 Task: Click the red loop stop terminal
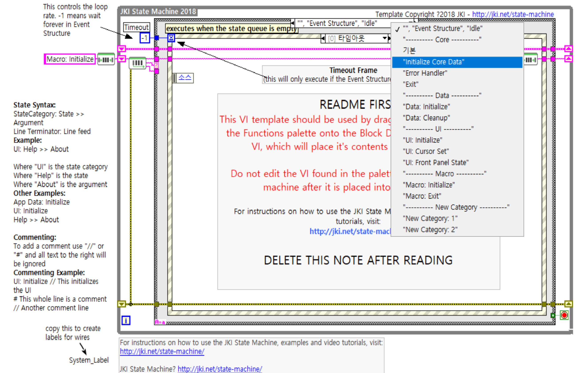[564, 315]
